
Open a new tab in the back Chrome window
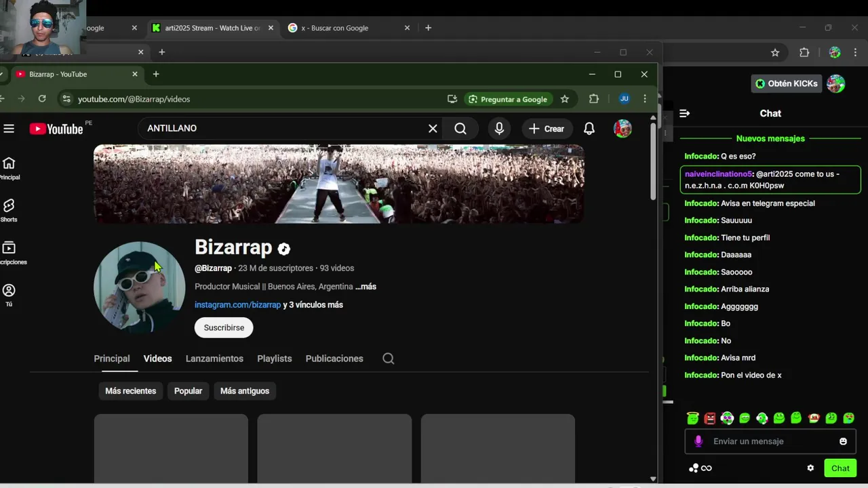(428, 28)
